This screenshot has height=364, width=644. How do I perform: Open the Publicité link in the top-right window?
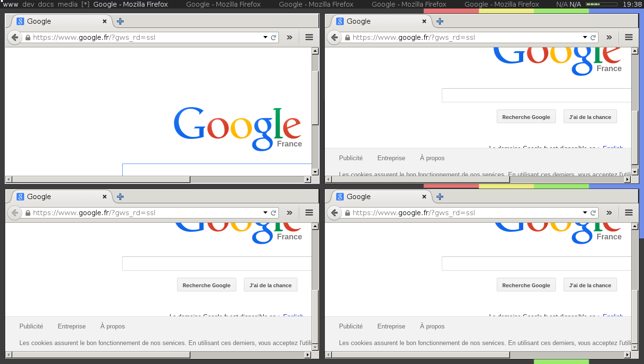coord(351,158)
